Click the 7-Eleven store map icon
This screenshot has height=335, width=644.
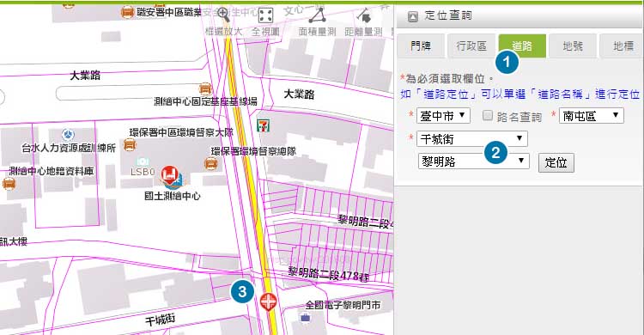(x=264, y=125)
